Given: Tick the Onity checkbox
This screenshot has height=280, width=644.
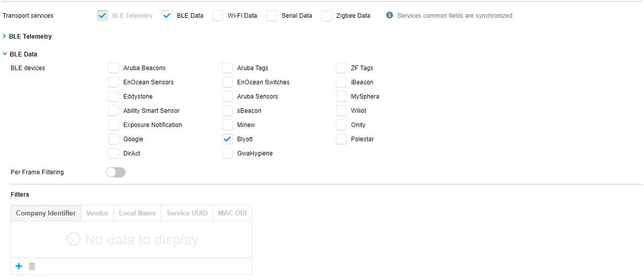Looking at the screenshot, I should coord(342,125).
